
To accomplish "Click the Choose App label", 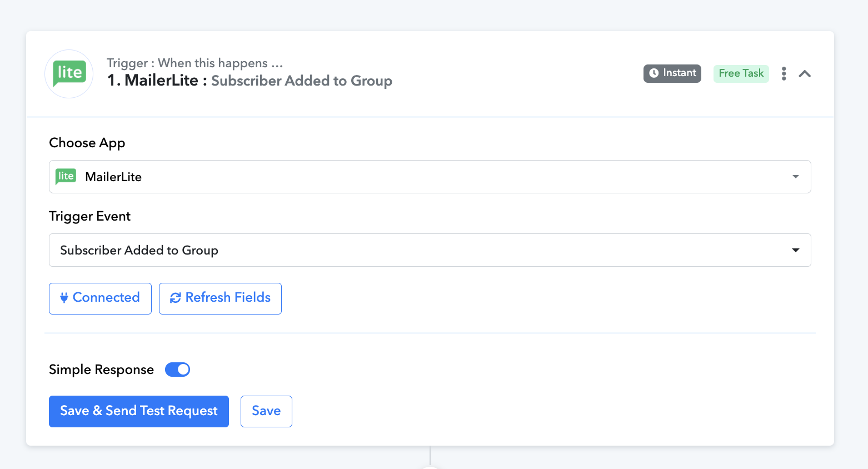I will pyautogui.click(x=87, y=143).
